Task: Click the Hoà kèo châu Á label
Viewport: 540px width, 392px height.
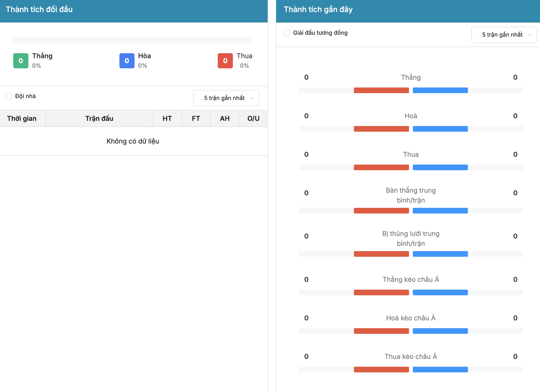Action: pyautogui.click(x=411, y=318)
